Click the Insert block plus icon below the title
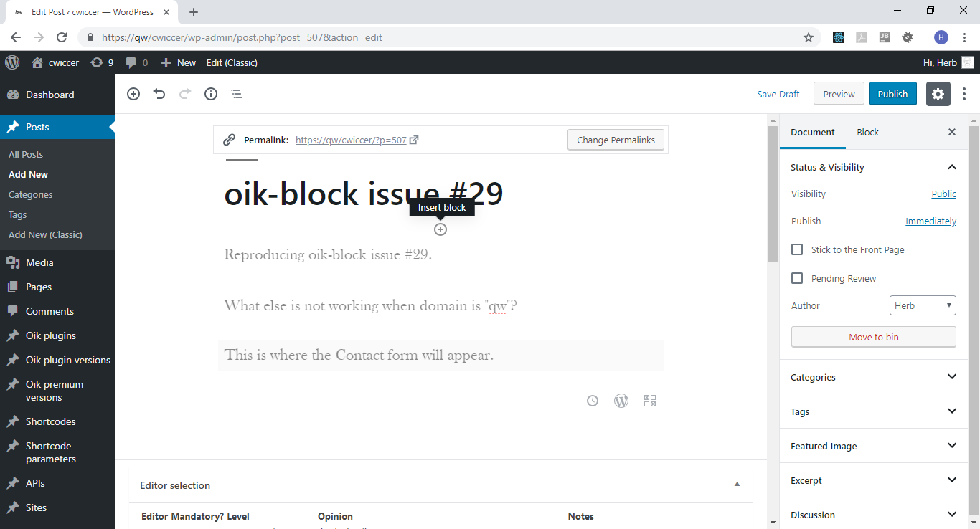Viewport: 980px width, 529px height. 440,229
